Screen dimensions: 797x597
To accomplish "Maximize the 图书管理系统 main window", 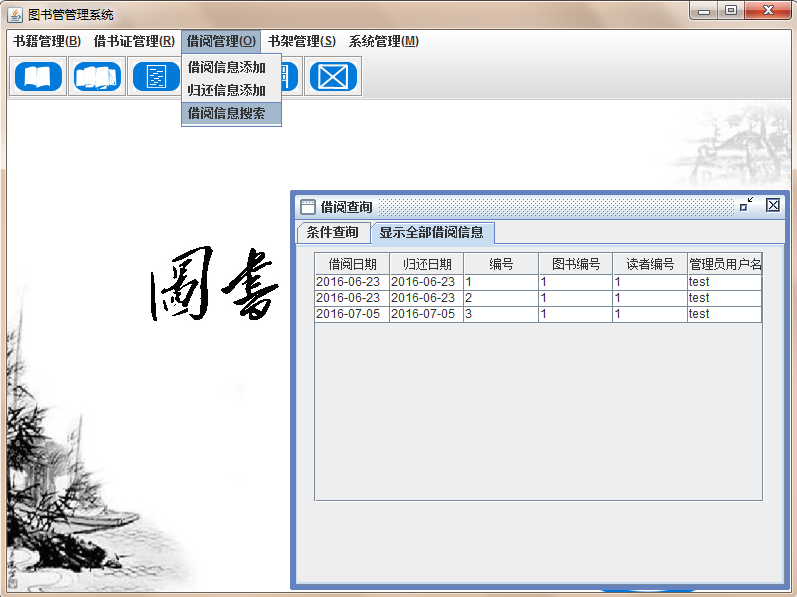I will (731, 11).
